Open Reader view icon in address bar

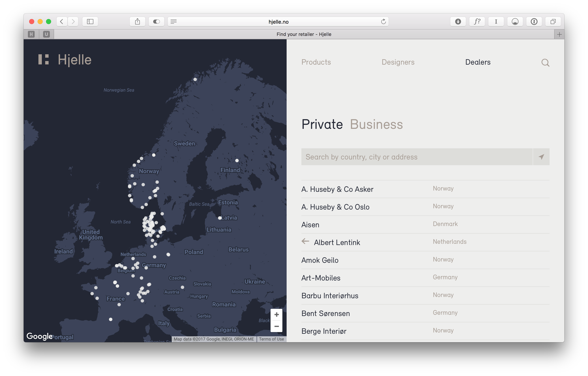pos(173,22)
